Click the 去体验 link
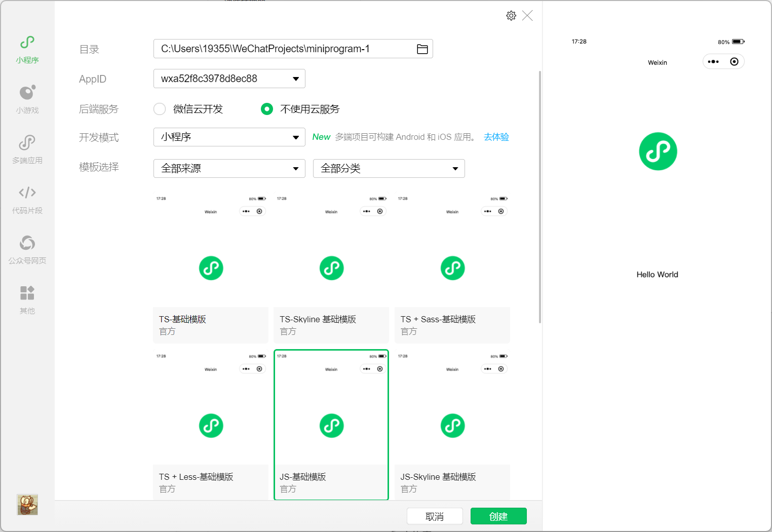The image size is (772, 532). point(496,137)
